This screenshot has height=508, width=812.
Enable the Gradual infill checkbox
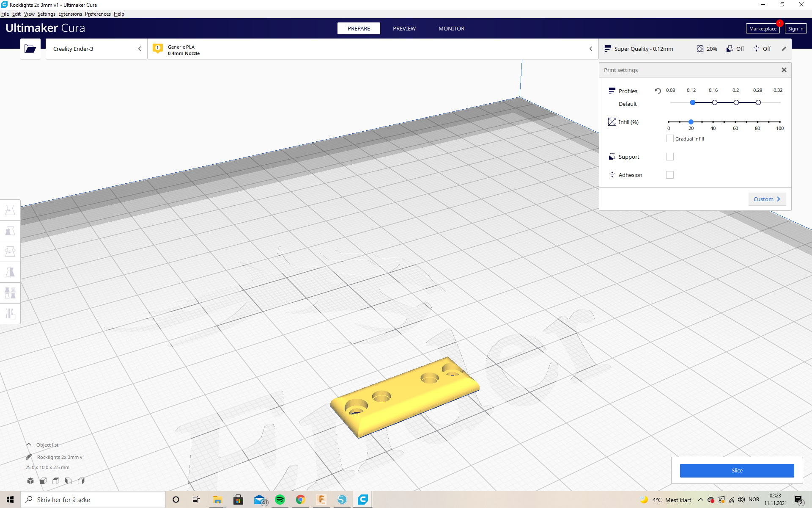(x=670, y=138)
